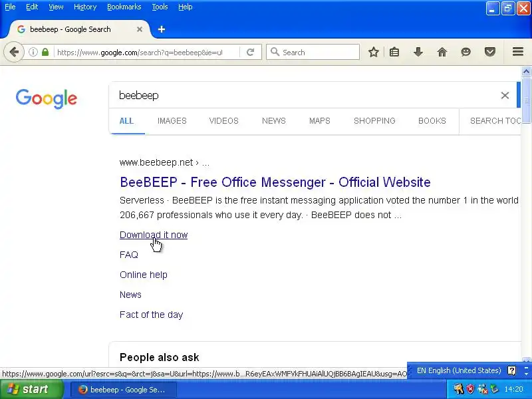Open the Hello chat smiley icon
This screenshot has height=399, width=532.
tap(466, 53)
